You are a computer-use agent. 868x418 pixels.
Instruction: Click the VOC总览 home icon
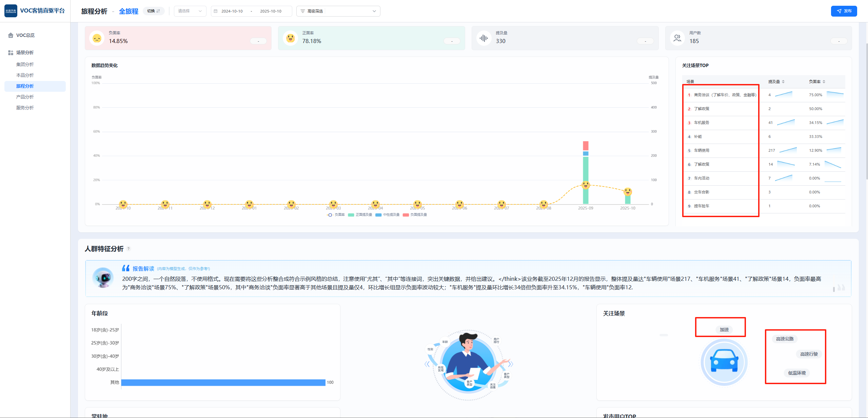11,35
